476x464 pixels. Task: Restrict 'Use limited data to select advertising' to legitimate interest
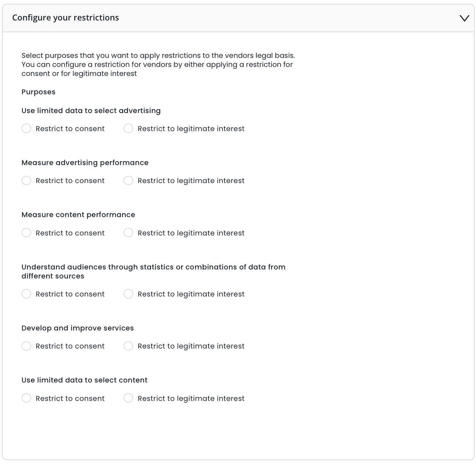point(128,129)
